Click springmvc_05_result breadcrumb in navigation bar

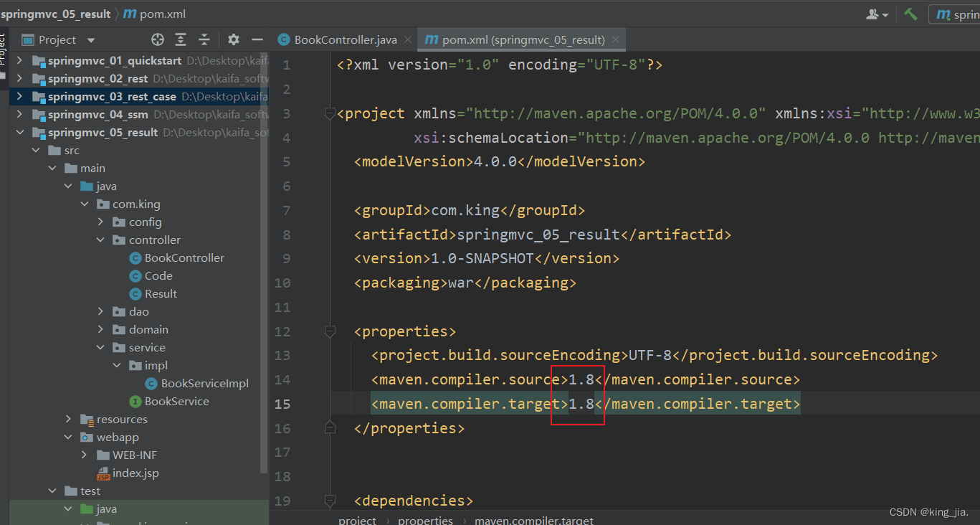(x=55, y=14)
